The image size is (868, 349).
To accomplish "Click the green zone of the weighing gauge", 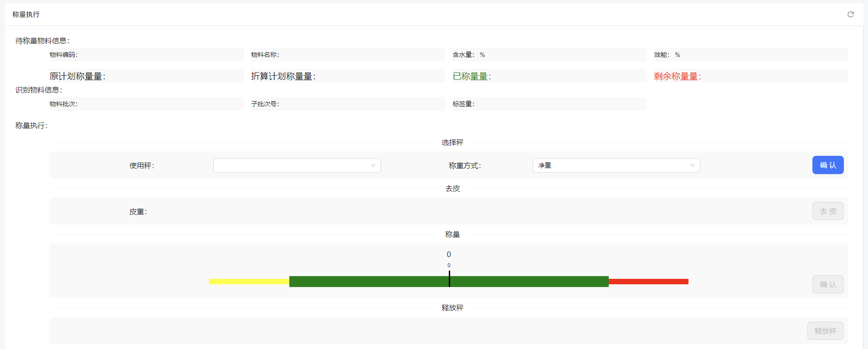I will pos(369,282).
